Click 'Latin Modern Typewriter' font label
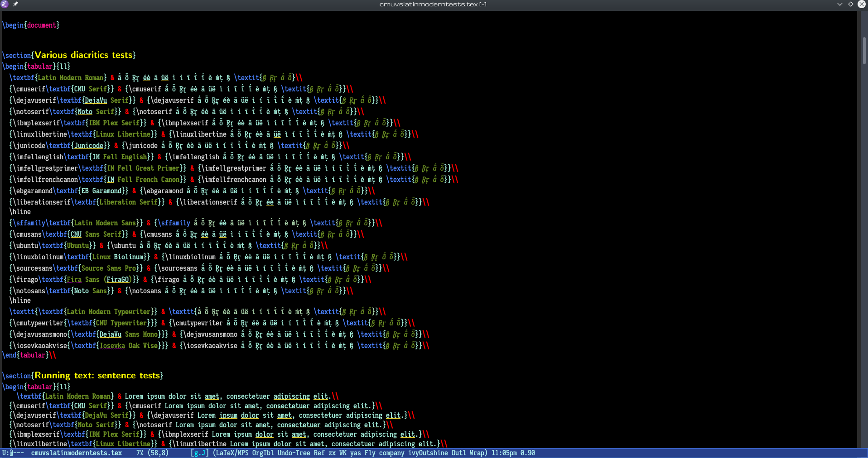The height and width of the screenshot is (458, 868). click(x=109, y=312)
